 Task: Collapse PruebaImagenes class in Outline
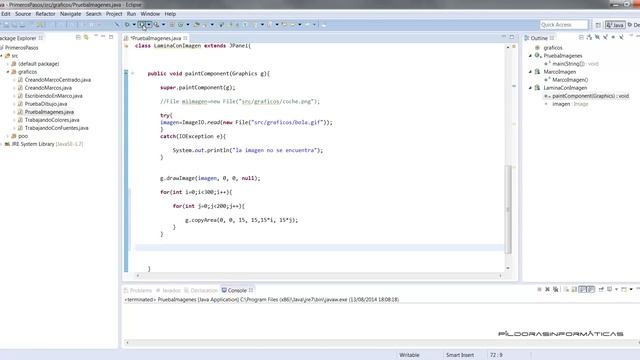[531, 56]
